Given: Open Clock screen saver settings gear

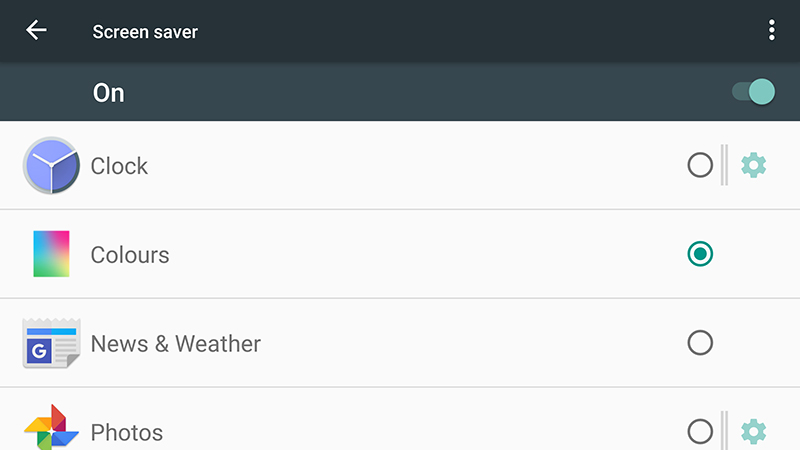Looking at the screenshot, I should (x=754, y=165).
